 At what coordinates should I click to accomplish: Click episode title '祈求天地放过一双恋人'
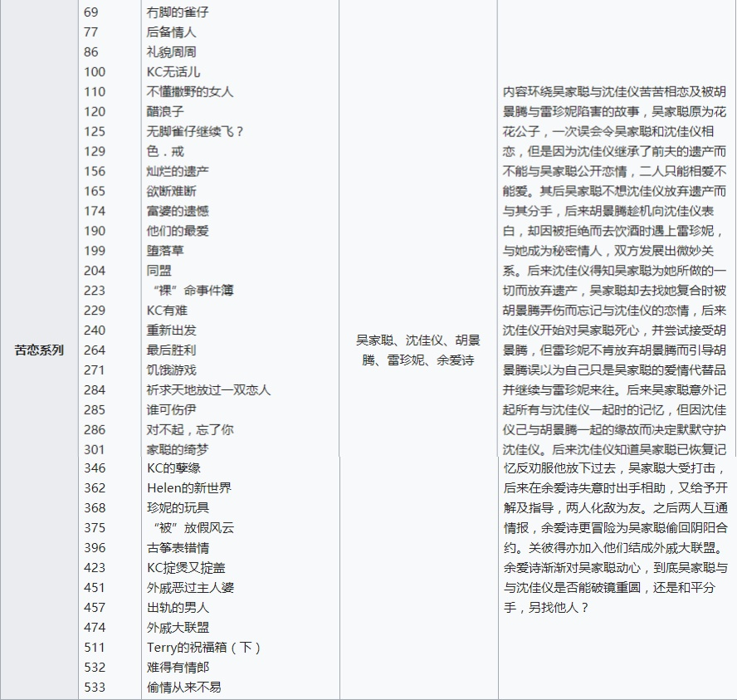pos(208,390)
